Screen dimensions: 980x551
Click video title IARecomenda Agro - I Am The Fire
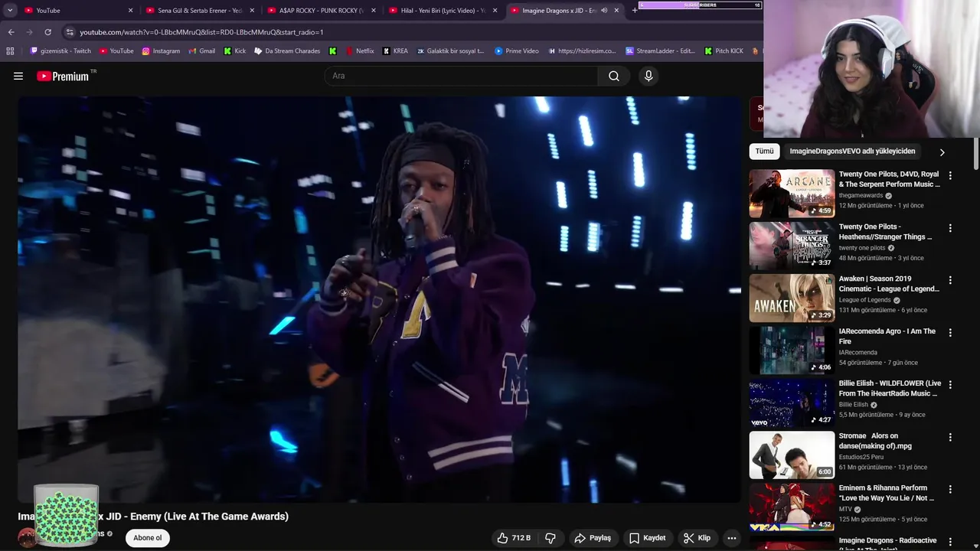[887, 336]
